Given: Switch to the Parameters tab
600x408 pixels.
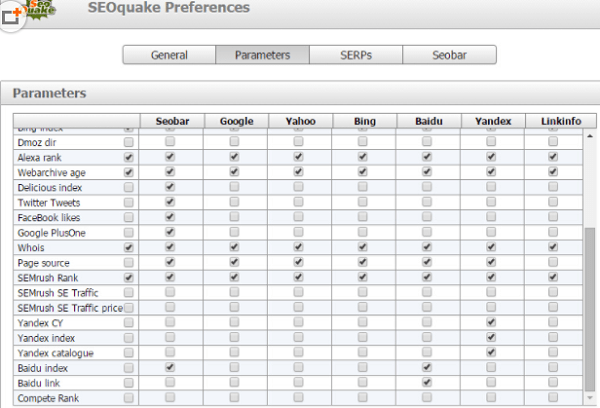Looking at the screenshot, I should [x=262, y=55].
